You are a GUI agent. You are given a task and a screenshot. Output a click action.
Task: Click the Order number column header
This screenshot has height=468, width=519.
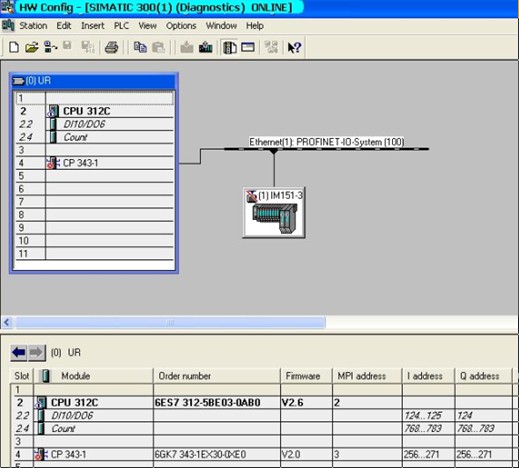pyautogui.click(x=217, y=376)
